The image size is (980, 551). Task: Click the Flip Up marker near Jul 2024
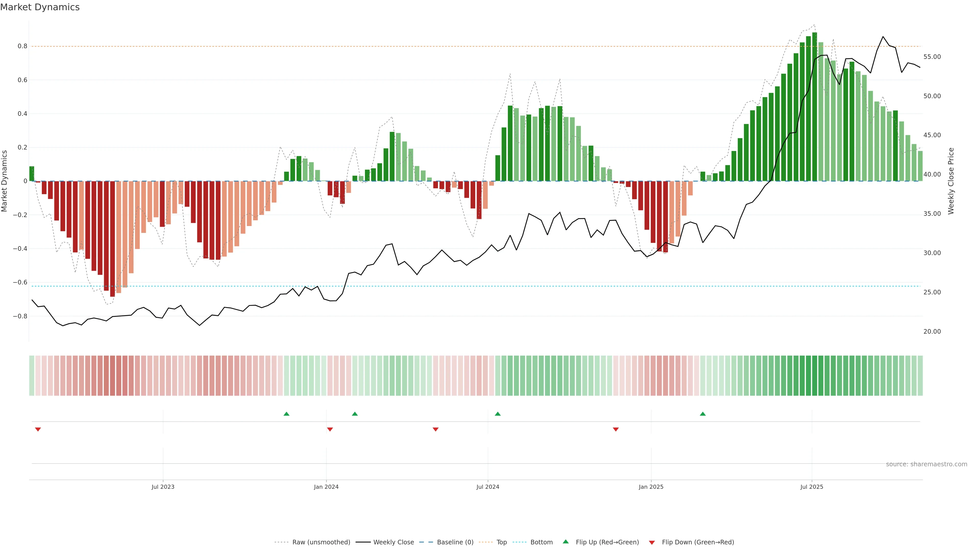[x=498, y=414]
